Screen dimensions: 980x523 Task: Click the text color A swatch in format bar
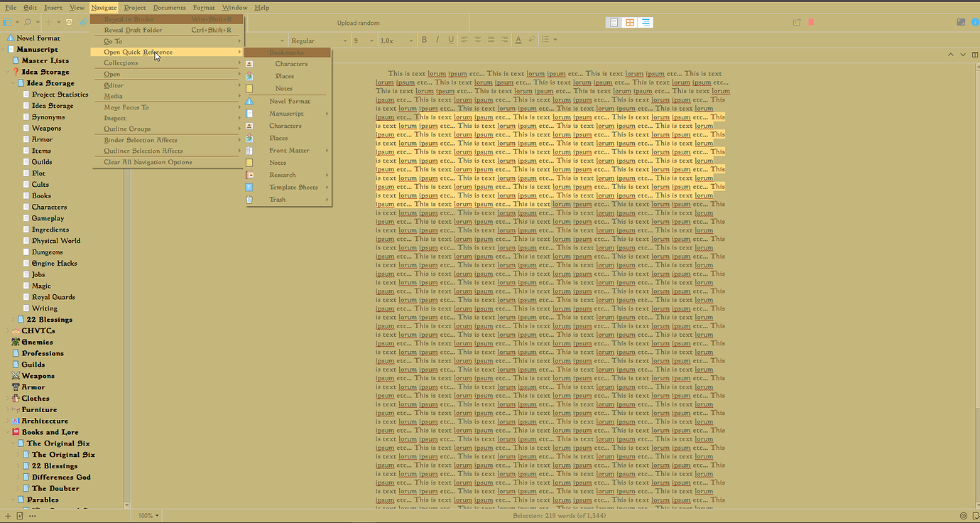click(x=518, y=40)
